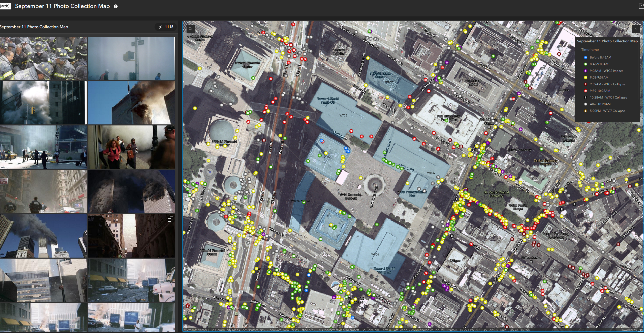Collapse the legend panel with the chevron

[636, 29]
